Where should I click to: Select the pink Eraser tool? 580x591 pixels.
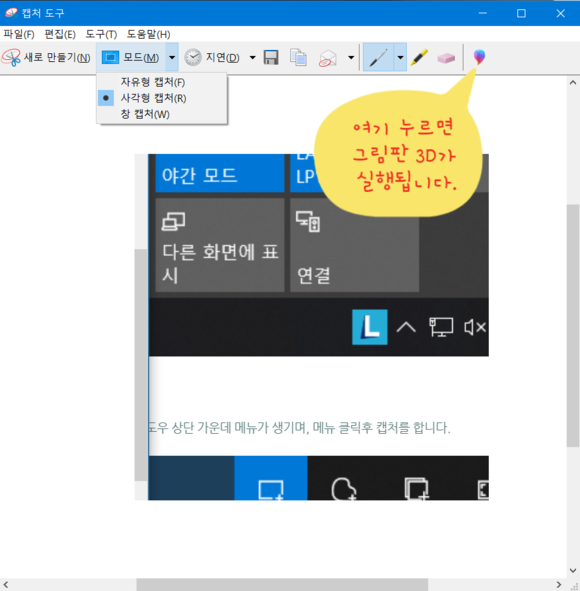(446, 58)
